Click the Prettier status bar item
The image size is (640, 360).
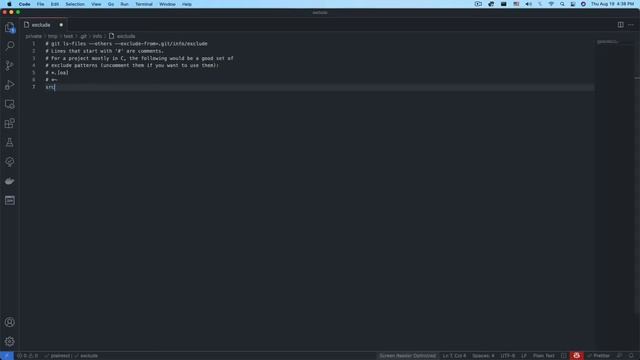pos(598,356)
